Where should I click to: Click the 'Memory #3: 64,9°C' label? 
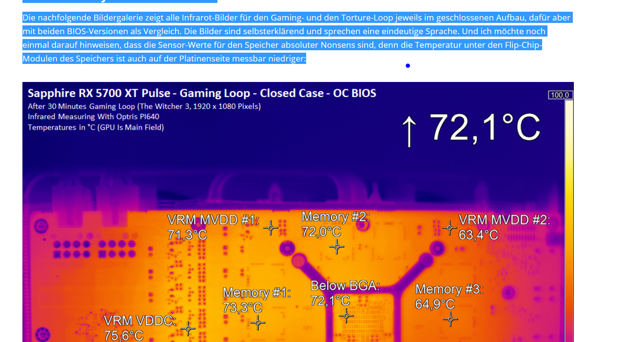(449, 297)
